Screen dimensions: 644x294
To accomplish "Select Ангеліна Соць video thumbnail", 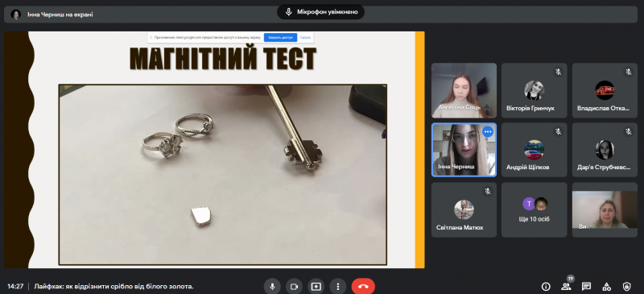I will pos(464,90).
